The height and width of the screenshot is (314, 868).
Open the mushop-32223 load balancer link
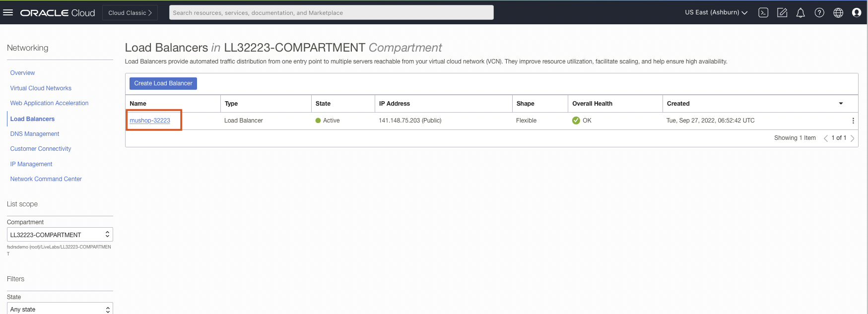click(x=150, y=121)
